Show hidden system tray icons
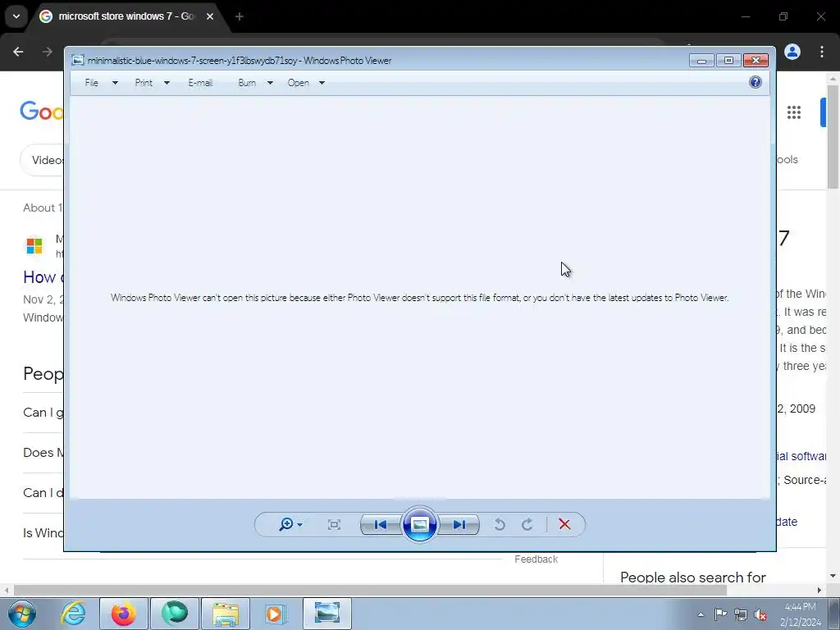840x630 pixels. [x=701, y=614]
